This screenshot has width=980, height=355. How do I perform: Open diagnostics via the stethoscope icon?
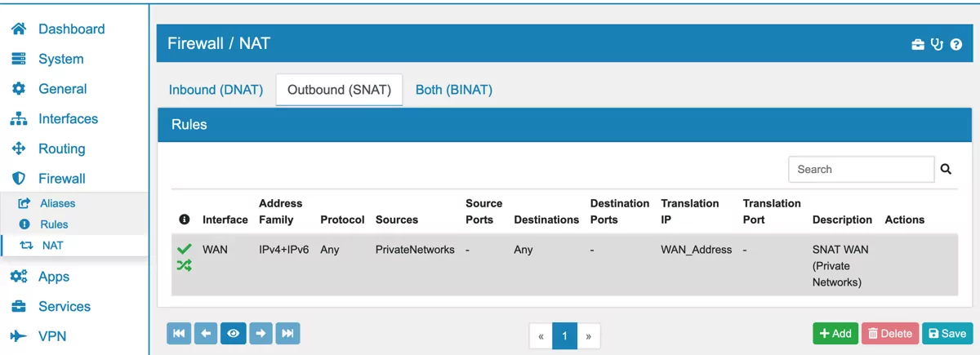tap(937, 44)
